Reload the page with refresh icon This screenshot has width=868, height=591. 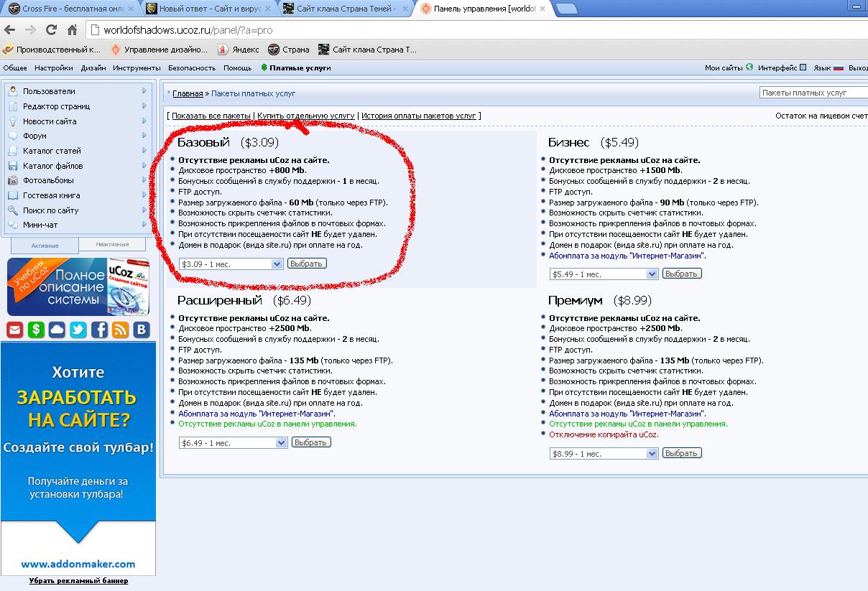click(51, 30)
